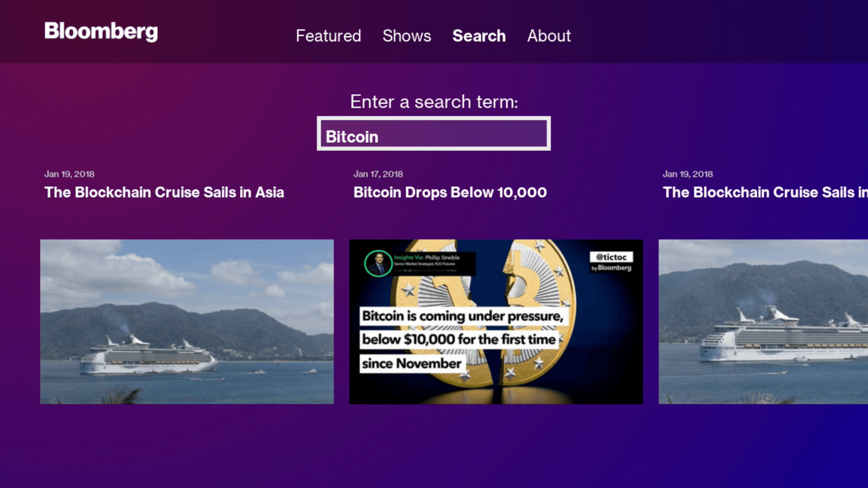
Task: Open the Featured section
Action: pos(328,36)
